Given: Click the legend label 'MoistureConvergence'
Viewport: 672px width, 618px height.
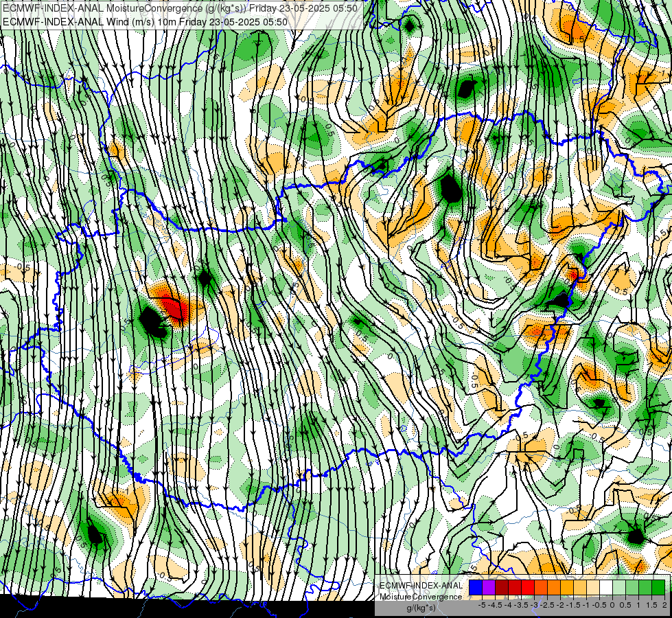Looking at the screenshot, I should [x=421, y=597].
